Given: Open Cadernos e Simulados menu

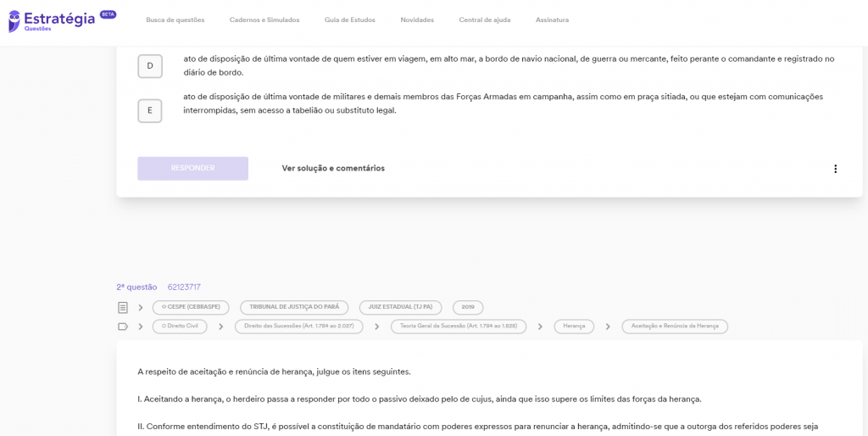Looking at the screenshot, I should coord(264,20).
